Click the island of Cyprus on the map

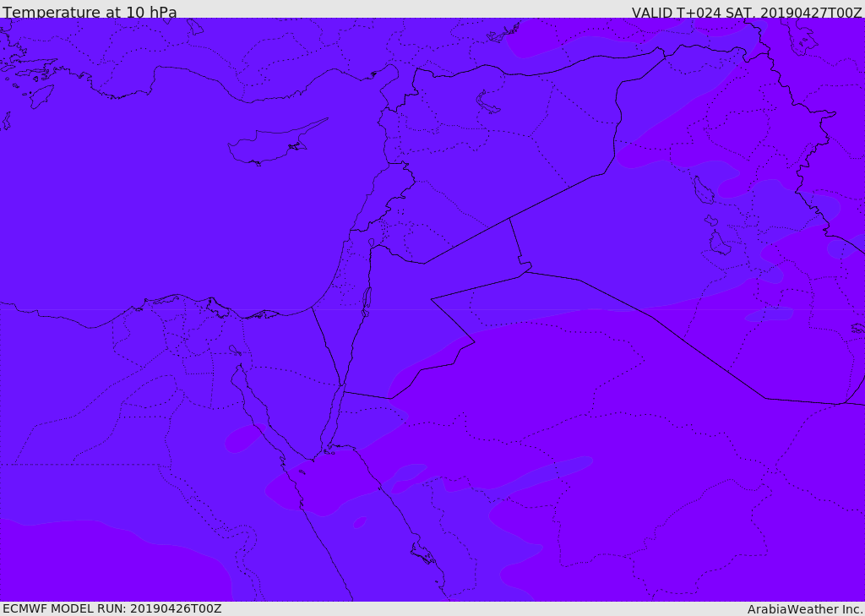(270, 145)
